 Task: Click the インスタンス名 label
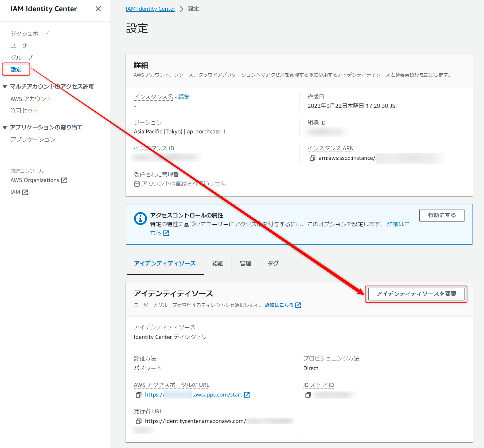153,97
